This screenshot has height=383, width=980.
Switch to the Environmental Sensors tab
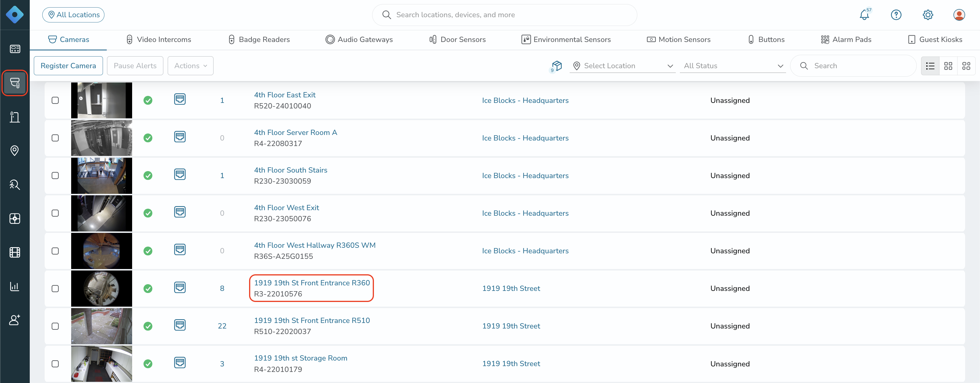click(x=566, y=40)
